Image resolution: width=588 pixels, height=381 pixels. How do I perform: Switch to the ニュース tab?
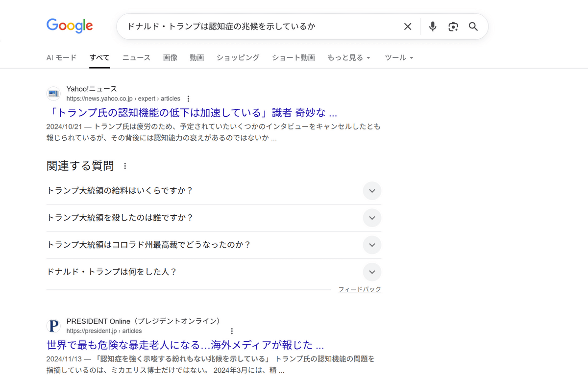pos(136,58)
